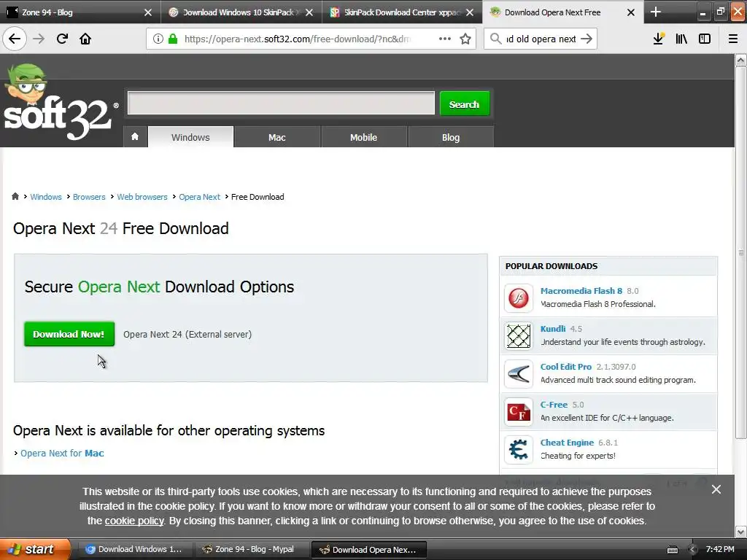Open the Cheat Engine link
Viewport: 747px width, 560px height.
point(567,443)
